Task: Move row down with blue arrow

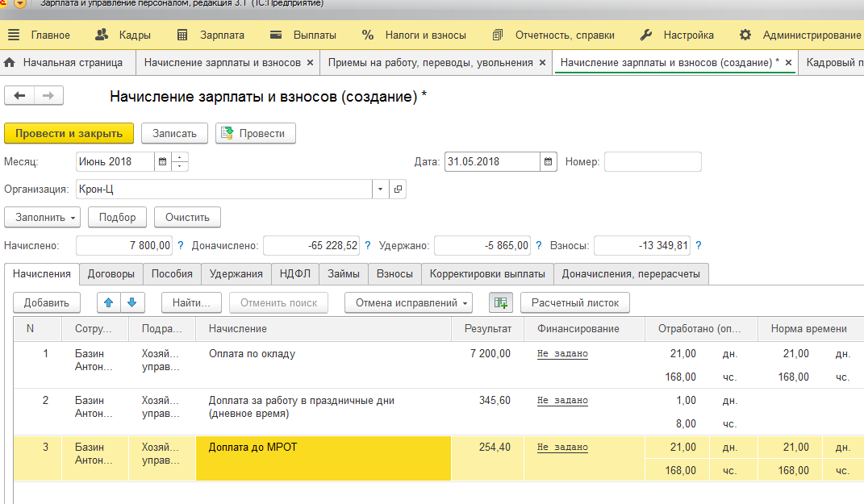Action: click(x=132, y=302)
